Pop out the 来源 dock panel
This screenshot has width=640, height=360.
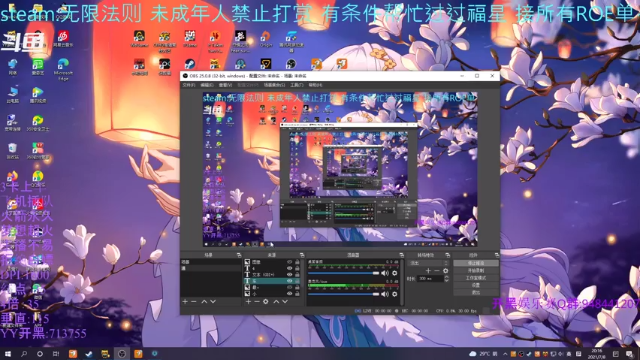[x=302, y=255]
